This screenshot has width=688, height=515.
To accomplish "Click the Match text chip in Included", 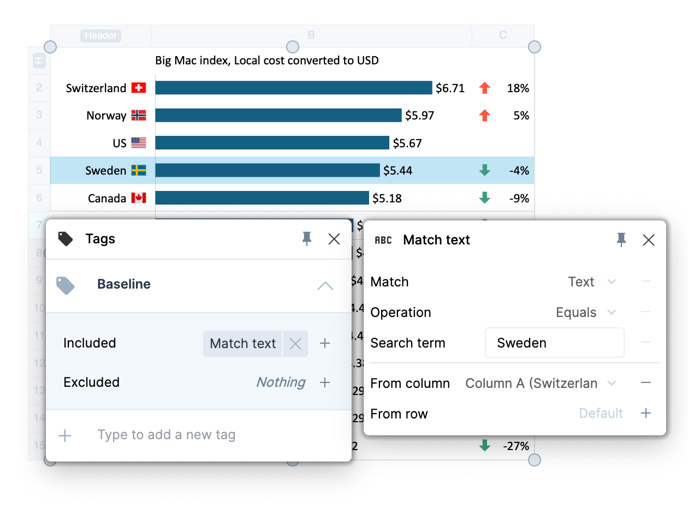I will (x=242, y=343).
